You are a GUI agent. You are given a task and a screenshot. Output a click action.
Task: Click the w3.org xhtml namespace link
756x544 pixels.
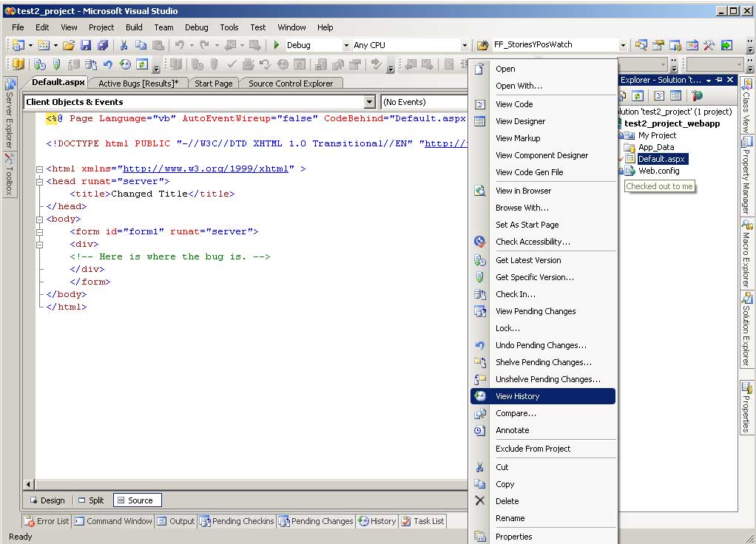pos(206,169)
